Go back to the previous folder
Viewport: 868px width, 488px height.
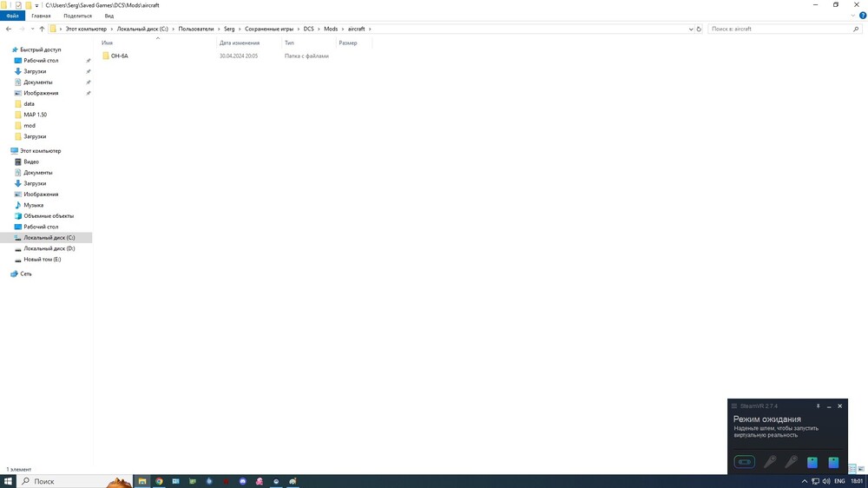pyautogui.click(x=9, y=29)
